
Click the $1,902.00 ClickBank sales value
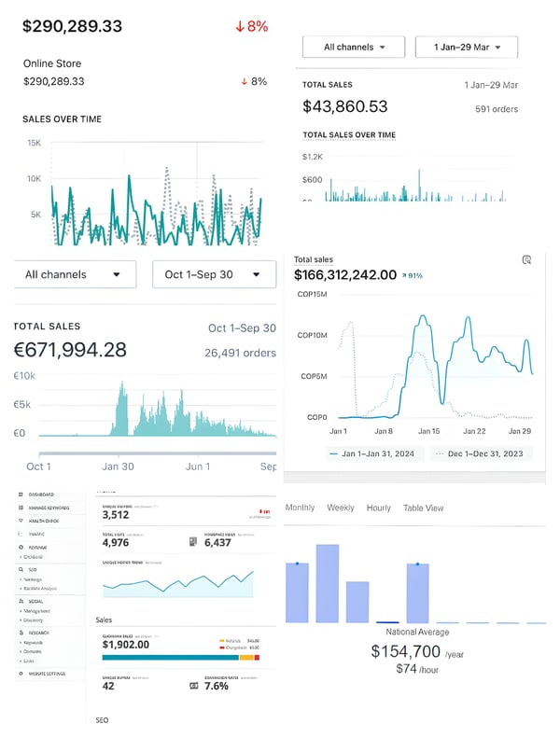tap(126, 645)
